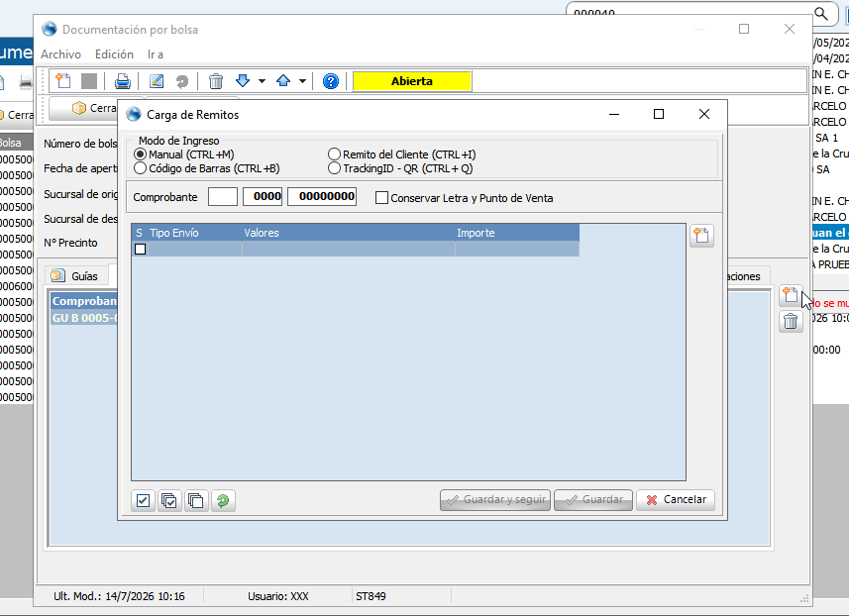Click the Ult. Mod. status bar entry
The height and width of the screenshot is (616, 849).
(x=119, y=596)
